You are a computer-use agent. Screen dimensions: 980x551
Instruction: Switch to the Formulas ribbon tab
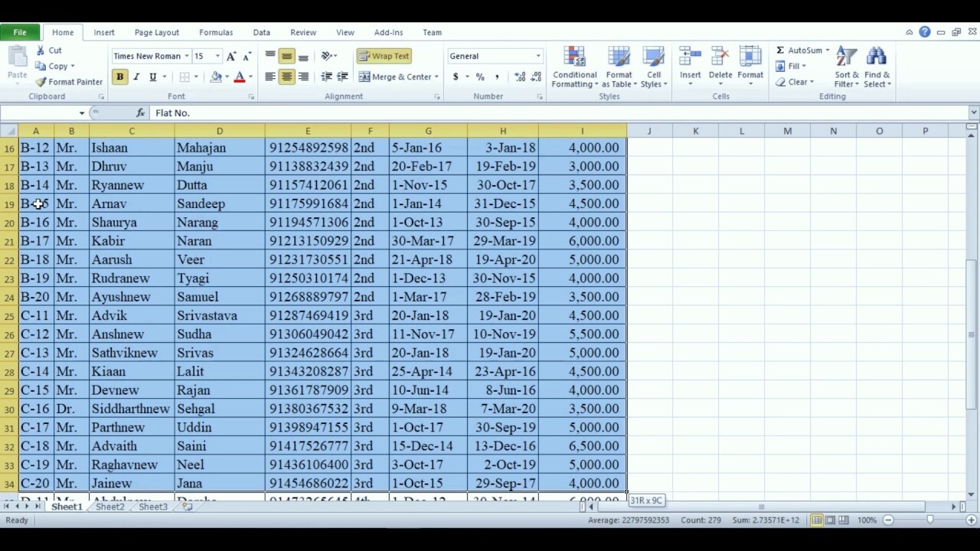[x=215, y=32]
